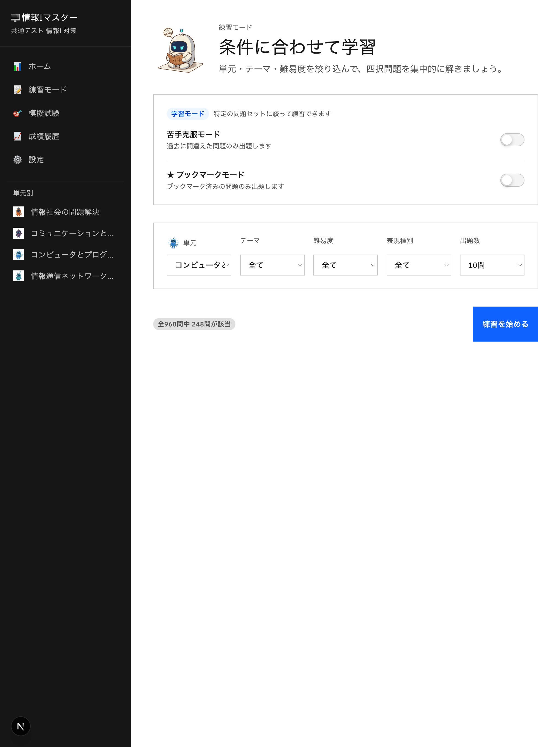This screenshot has width=560, height=747.
Task: Open the テーマ dropdown
Action: [x=272, y=265]
